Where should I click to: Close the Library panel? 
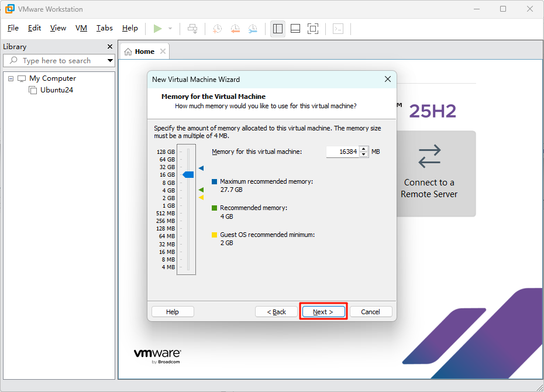[110, 46]
